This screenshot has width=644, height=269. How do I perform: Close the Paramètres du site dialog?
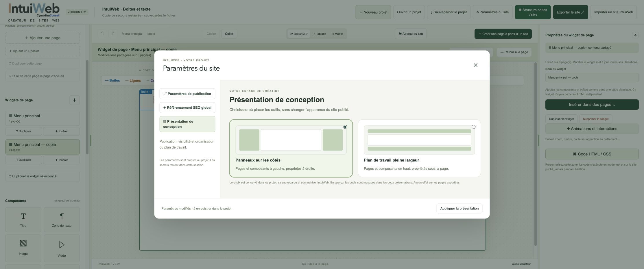click(x=475, y=65)
